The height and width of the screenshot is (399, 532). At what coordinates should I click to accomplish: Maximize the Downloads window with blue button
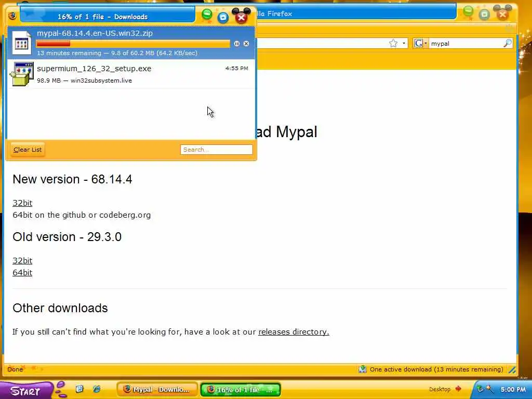(x=223, y=17)
